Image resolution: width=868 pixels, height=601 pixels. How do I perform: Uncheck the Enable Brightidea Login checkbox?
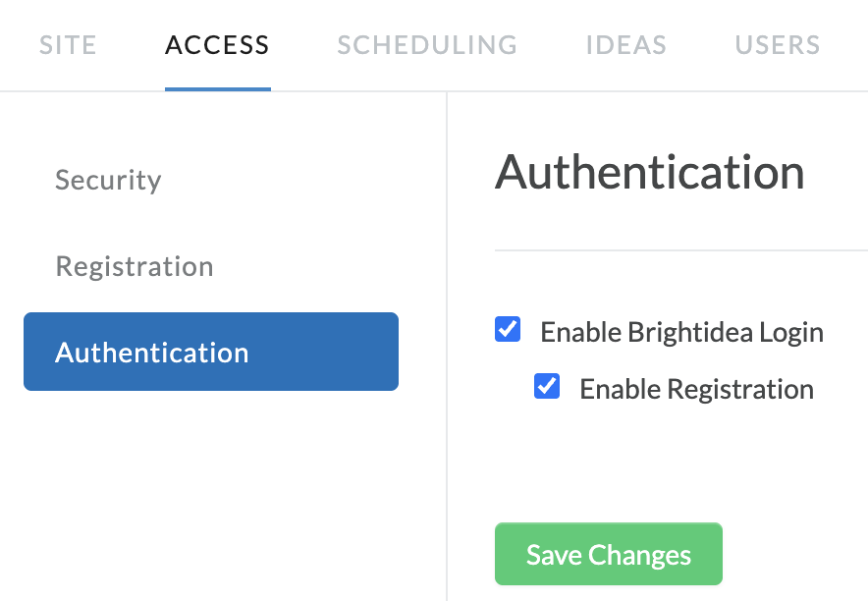click(x=508, y=329)
